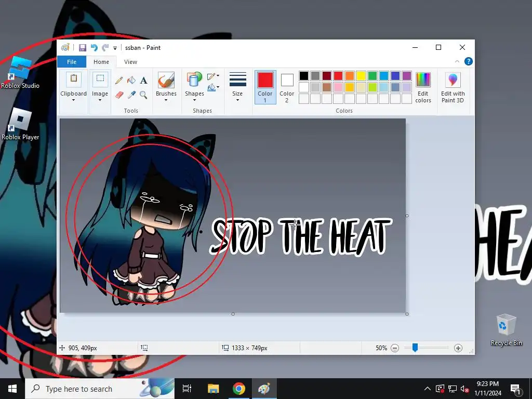This screenshot has width=532, height=399.
Task: Click the Edit colors rainbow icon
Action: (423, 80)
